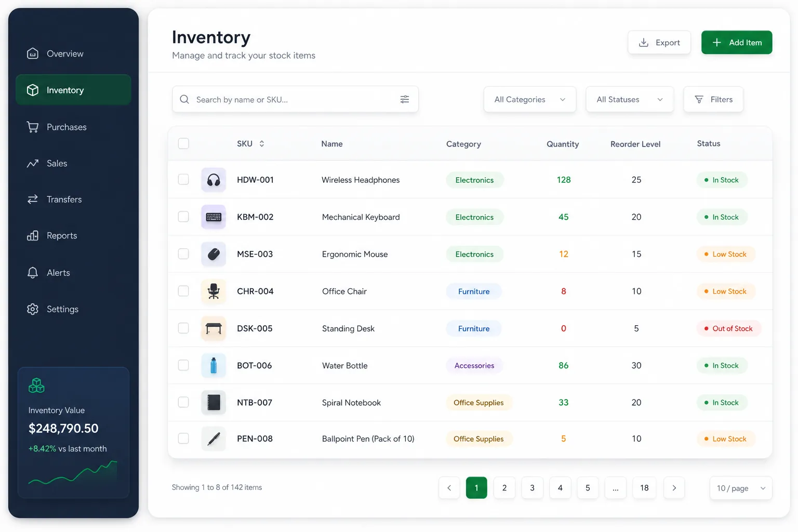
Task: Change the 10 / page size dropdown
Action: [x=741, y=488]
